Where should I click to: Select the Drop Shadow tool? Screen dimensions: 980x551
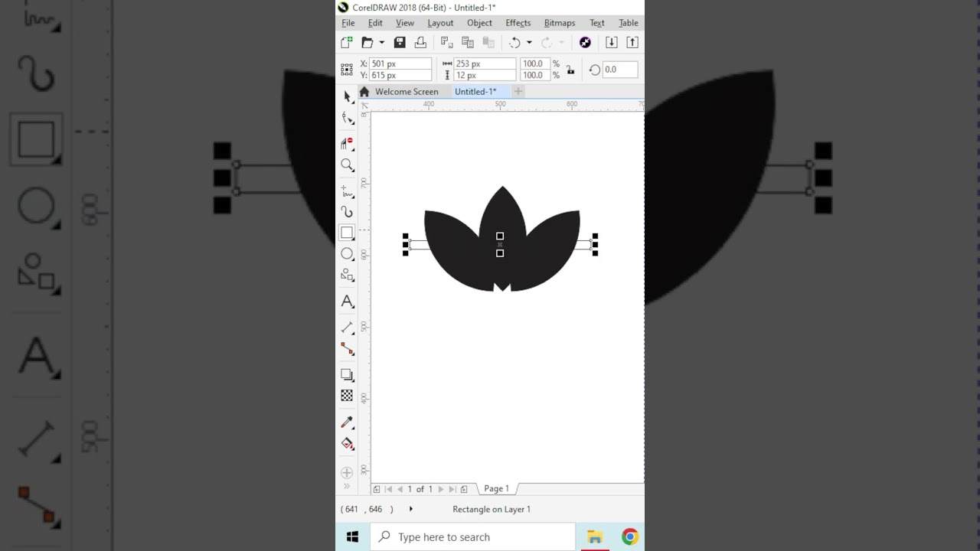[x=348, y=374]
